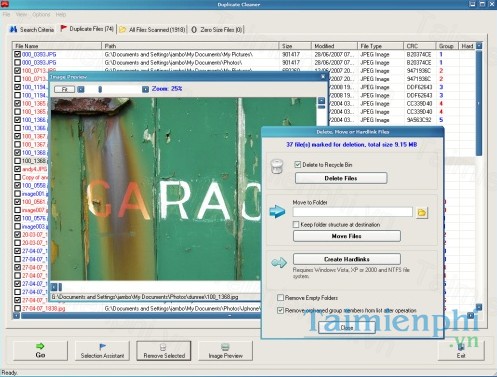
Task: Click the Delete Files button
Action: coord(341,178)
